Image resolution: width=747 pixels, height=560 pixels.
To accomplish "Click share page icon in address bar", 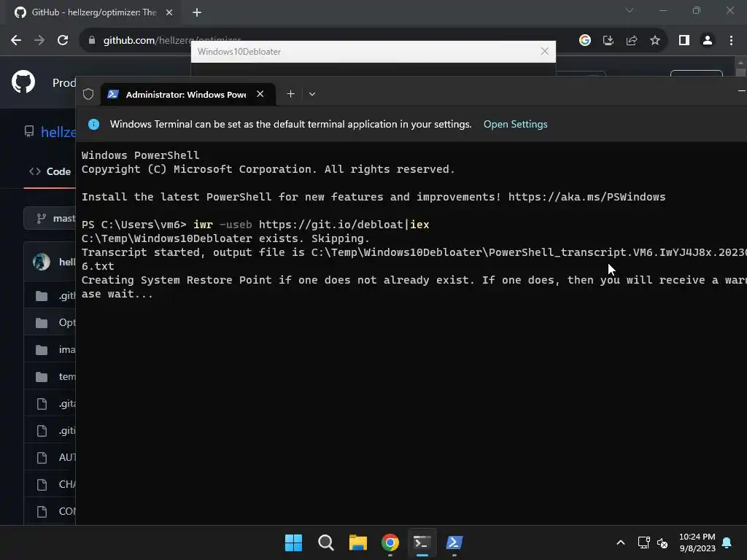I will click(632, 41).
